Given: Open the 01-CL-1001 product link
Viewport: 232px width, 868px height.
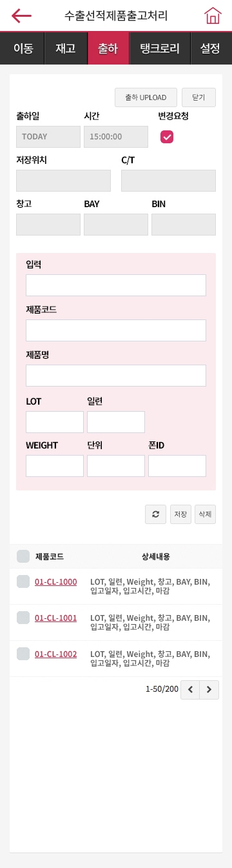Looking at the screenshot, I should click(x=55, y=618).
